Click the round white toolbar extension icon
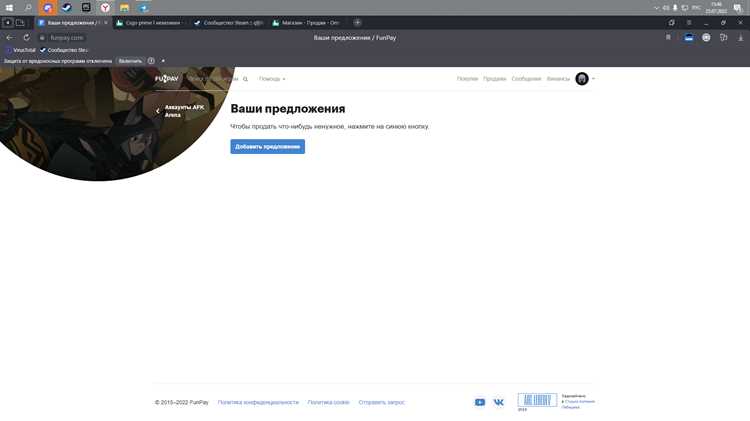Image resolution: width=750 pixels, height=421 pixels. pyautogui.click(x=706, y=37)
